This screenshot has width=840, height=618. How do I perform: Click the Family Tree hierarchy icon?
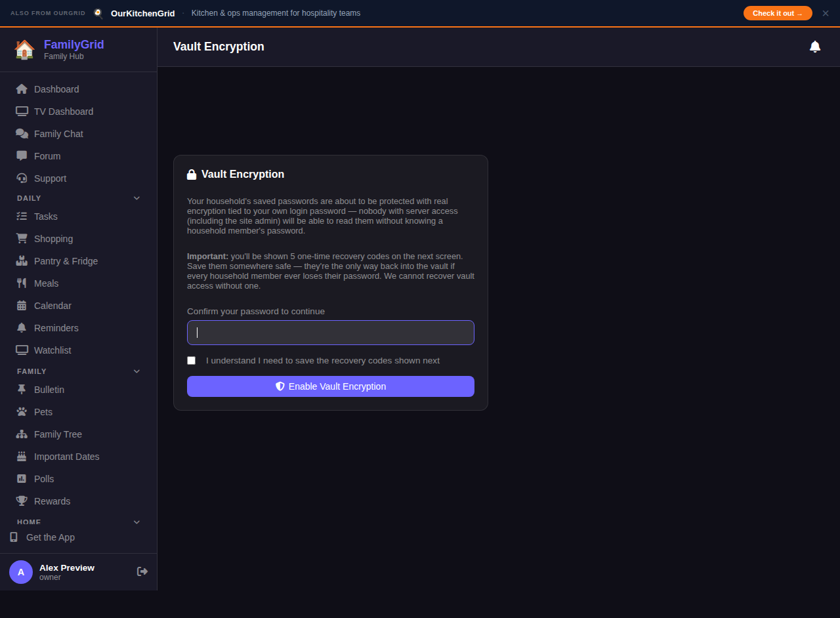click(x=22, y=434)
